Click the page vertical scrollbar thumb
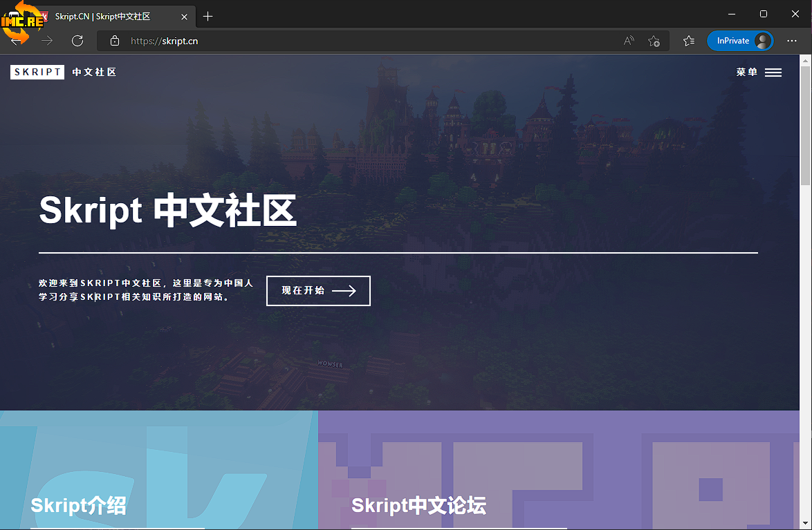This screenshot has height=530, width=812. 805,124
